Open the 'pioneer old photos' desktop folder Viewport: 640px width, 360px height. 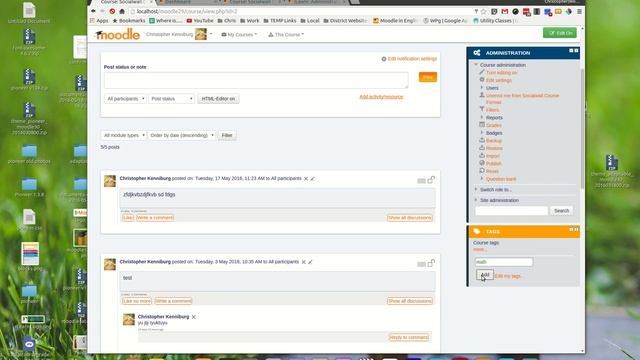(x=29, y=154)
